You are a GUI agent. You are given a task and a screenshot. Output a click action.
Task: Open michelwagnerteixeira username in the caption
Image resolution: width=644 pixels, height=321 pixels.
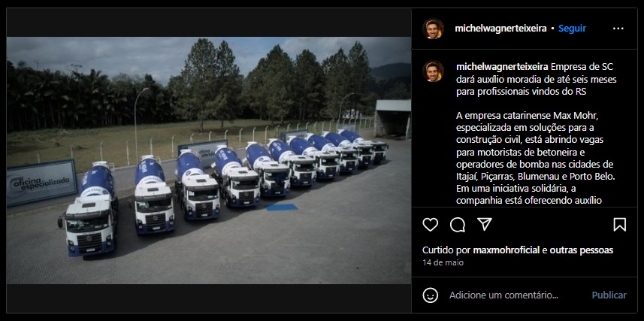502,67
